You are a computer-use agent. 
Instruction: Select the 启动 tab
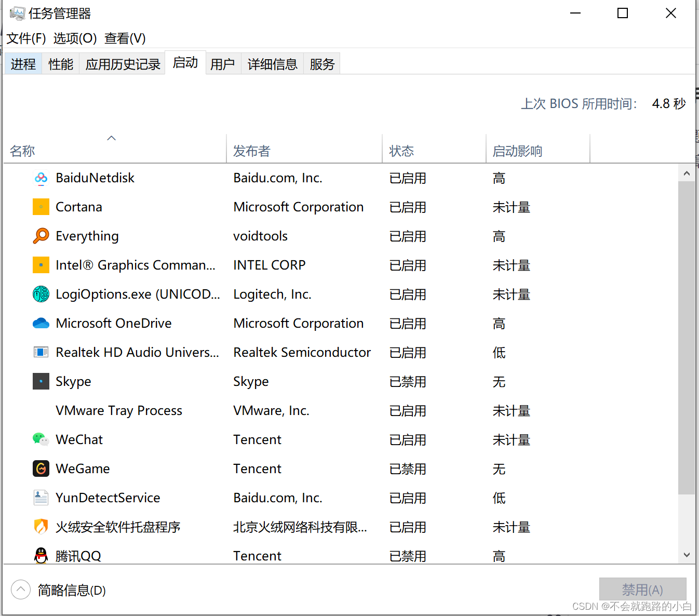pyautogui.click(x=185, y=62)
